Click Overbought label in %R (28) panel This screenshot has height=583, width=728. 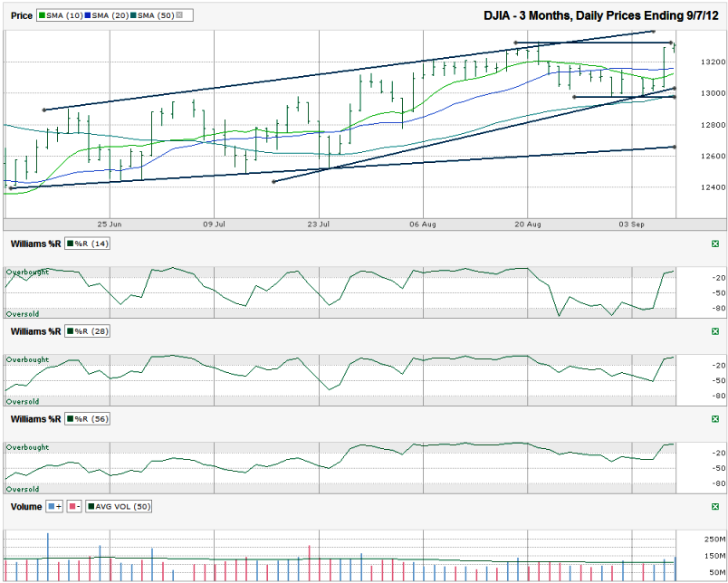[x=27, y=359]
